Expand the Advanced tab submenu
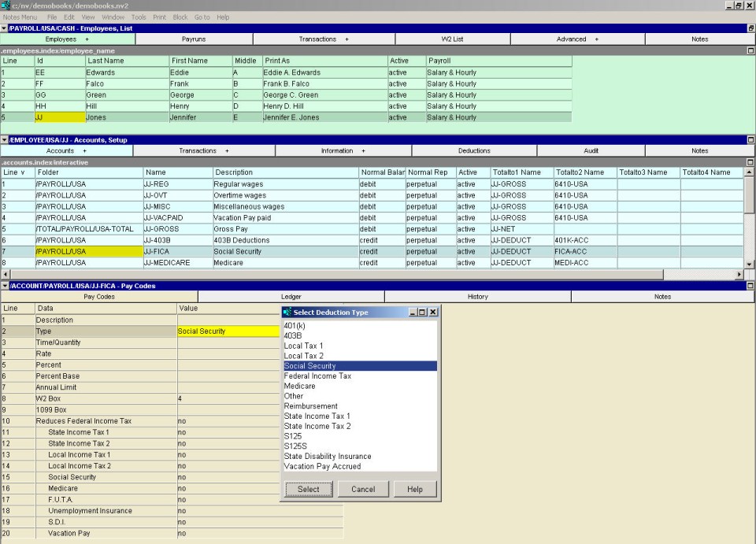The width and height of the screenshot is (756, 544). coord(596,39)
